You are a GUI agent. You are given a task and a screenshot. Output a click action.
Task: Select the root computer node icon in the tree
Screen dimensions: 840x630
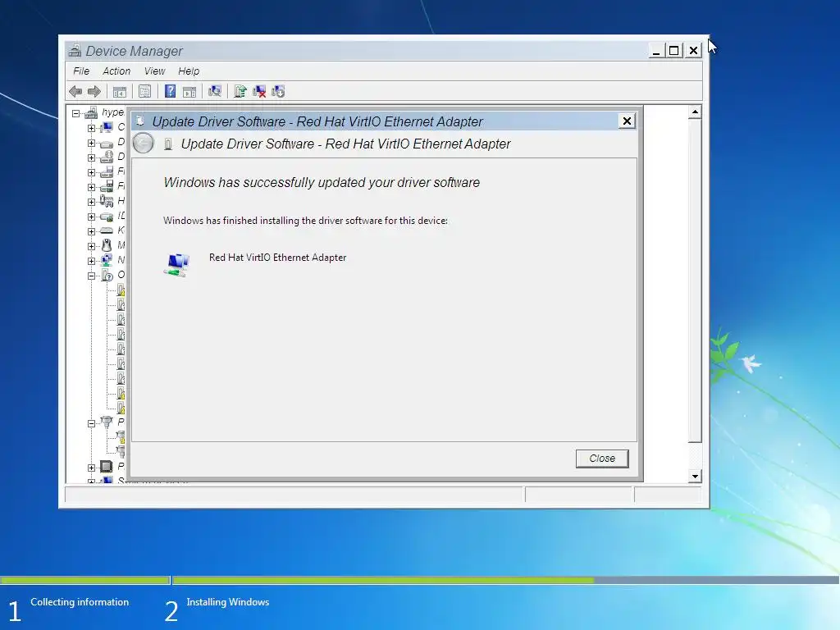pyautogui.click(x=91, y=112)
